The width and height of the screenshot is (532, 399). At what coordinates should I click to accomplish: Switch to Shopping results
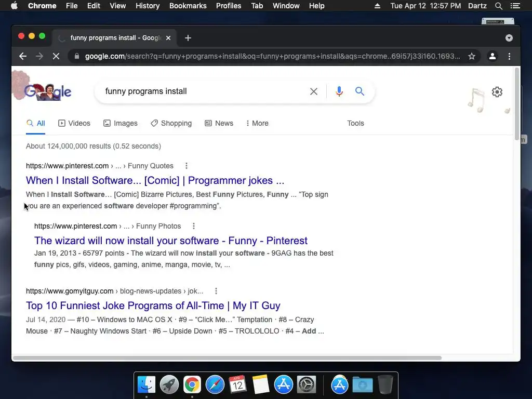(x=171, y=124)
